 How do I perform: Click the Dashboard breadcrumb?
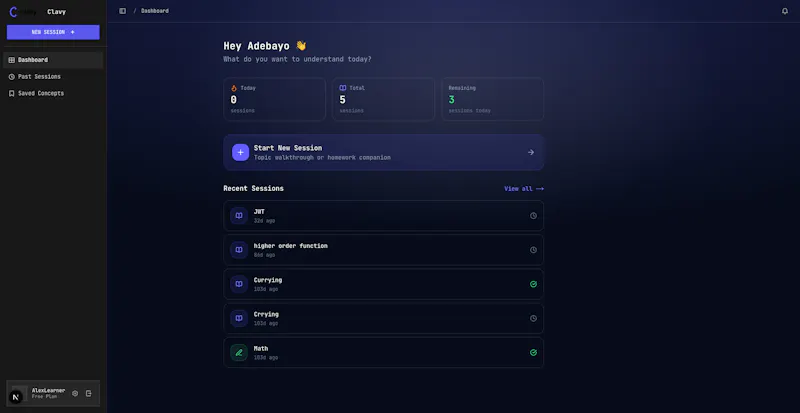[155, 11]
